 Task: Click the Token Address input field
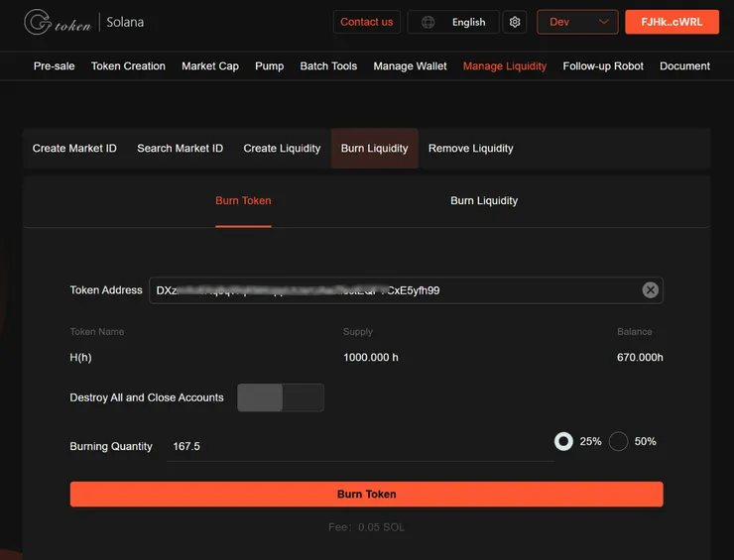pyautogui.click(x=397, y=290)
